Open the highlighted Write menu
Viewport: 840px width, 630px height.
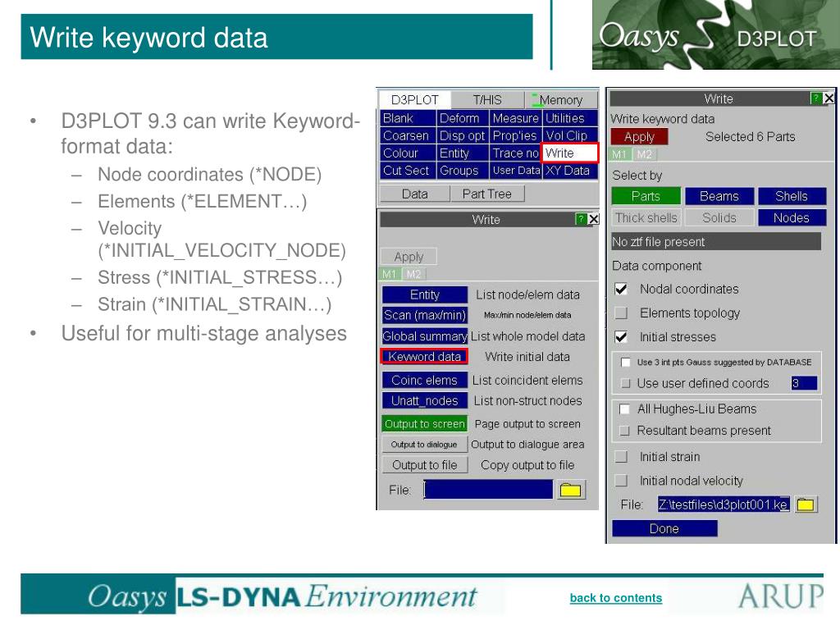(570, 153)
